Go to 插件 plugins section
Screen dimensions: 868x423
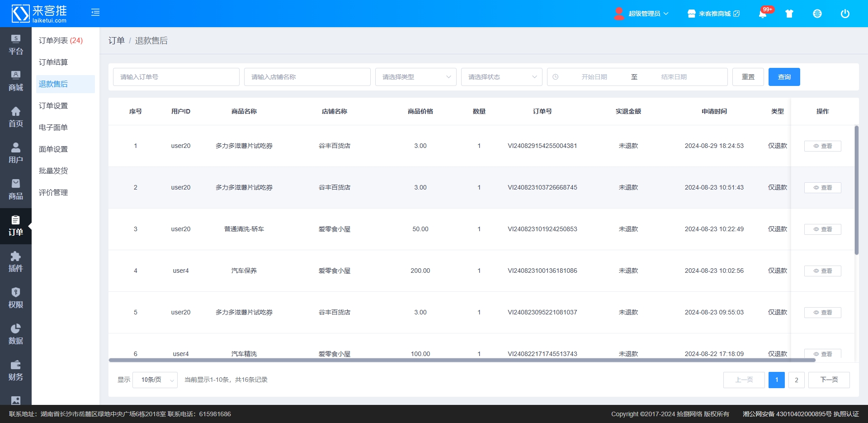(16, 262)
